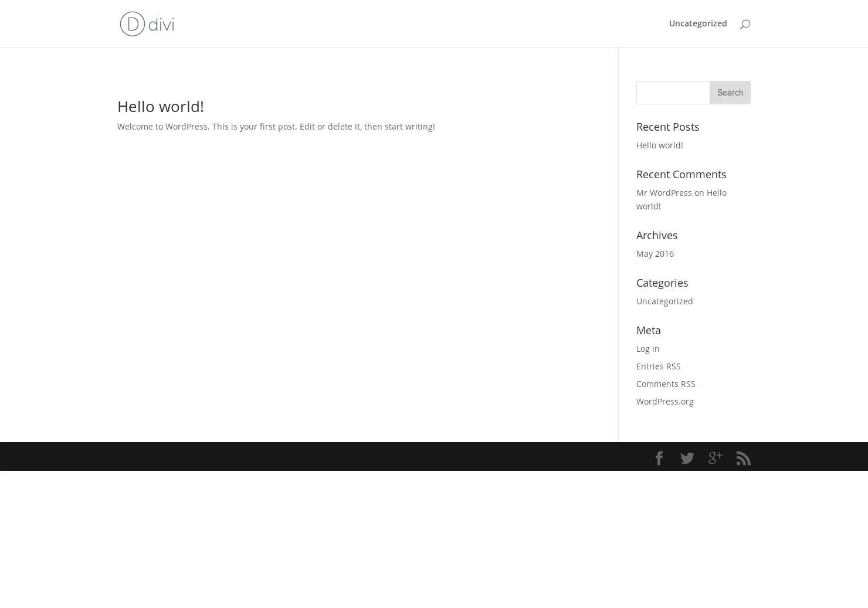The width and height of the screenshot is (868, 608).
Task: Open the Hello world! post title
Action: coord(161,106)
